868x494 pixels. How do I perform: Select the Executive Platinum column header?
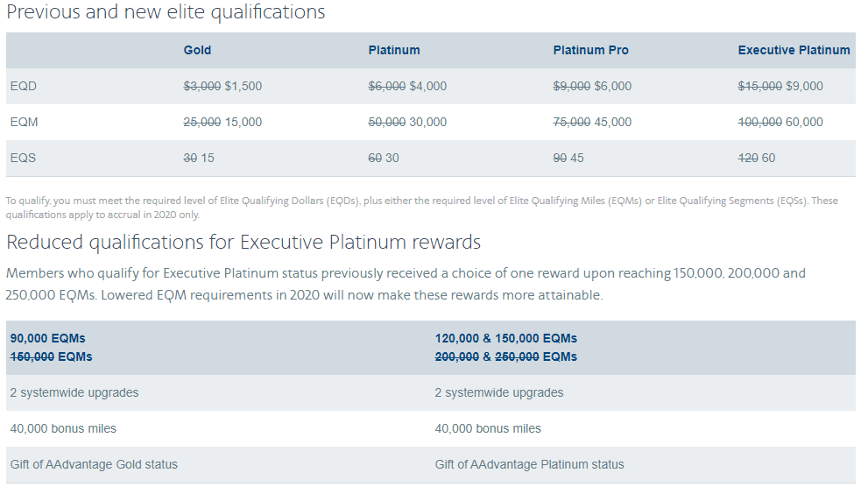794,50
